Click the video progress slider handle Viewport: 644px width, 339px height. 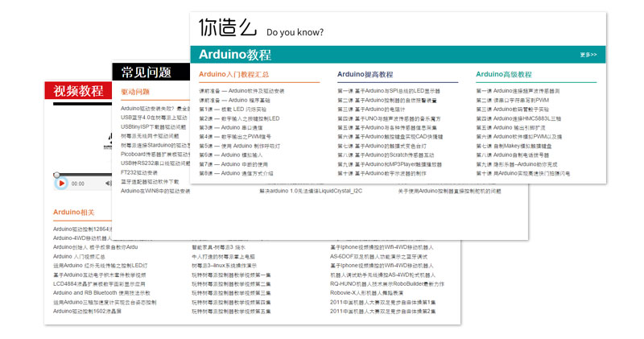tap(56, 174)
